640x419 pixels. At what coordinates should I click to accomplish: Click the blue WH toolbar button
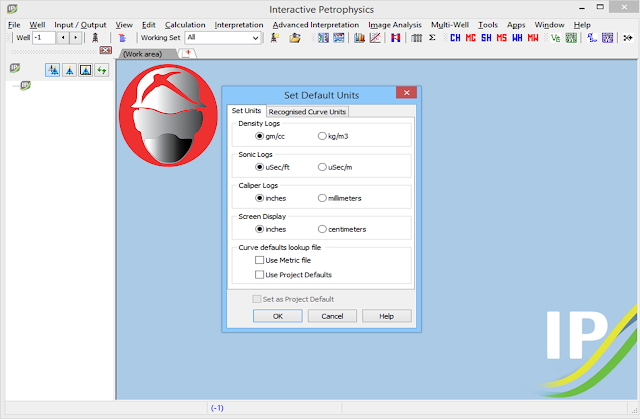click(517, 38)
